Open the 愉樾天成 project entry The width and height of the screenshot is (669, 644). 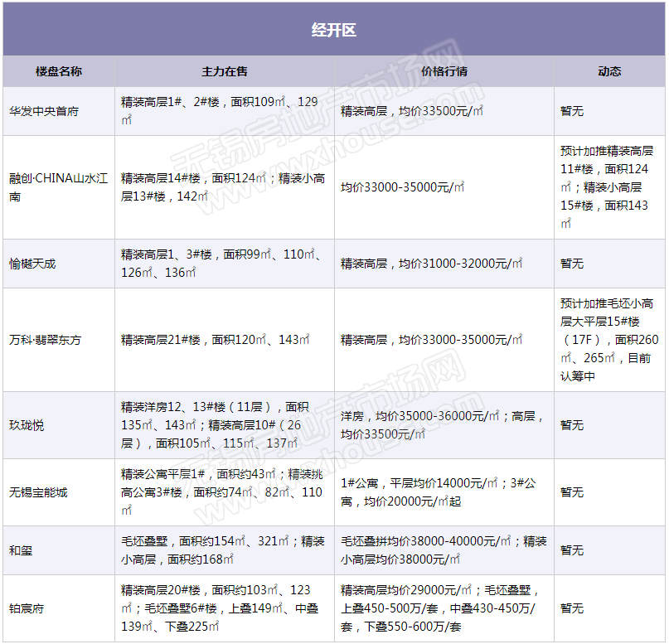pyautogui.click(x=32, y=264)
